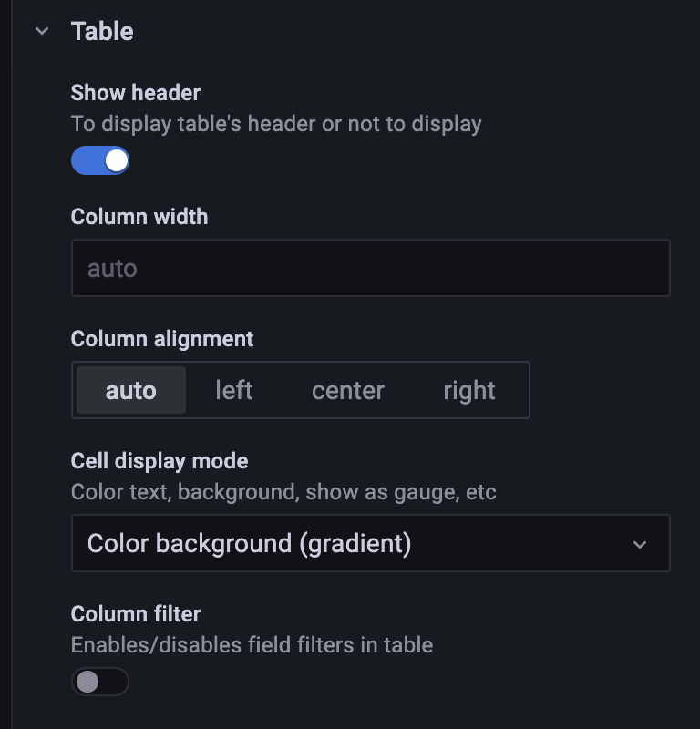
Task: Click the Column alignment label
Action: coord(162,339)
